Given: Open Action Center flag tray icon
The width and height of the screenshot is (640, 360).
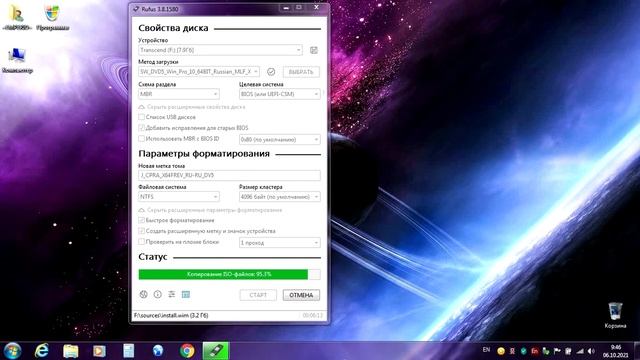Looking at the screenshot, I should (x=557, y=351).
